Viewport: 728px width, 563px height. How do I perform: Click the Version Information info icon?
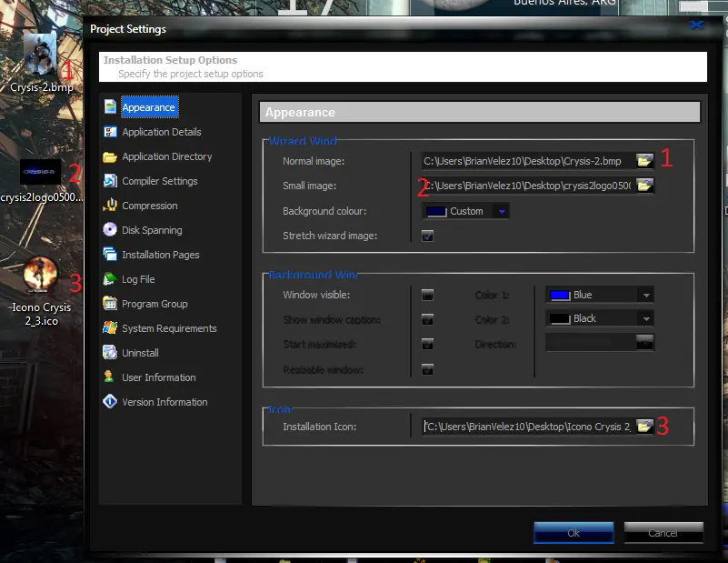pyautogui.click(x=110, y=402)
